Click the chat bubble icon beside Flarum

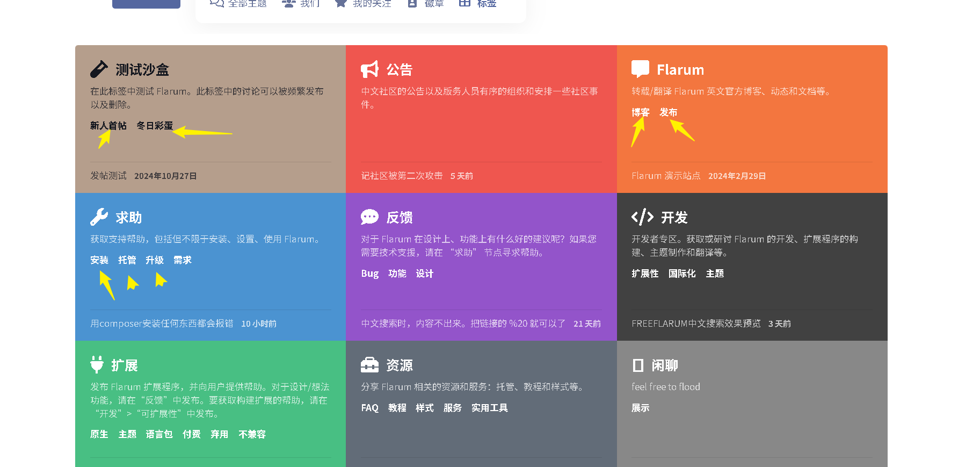[640, 69]
